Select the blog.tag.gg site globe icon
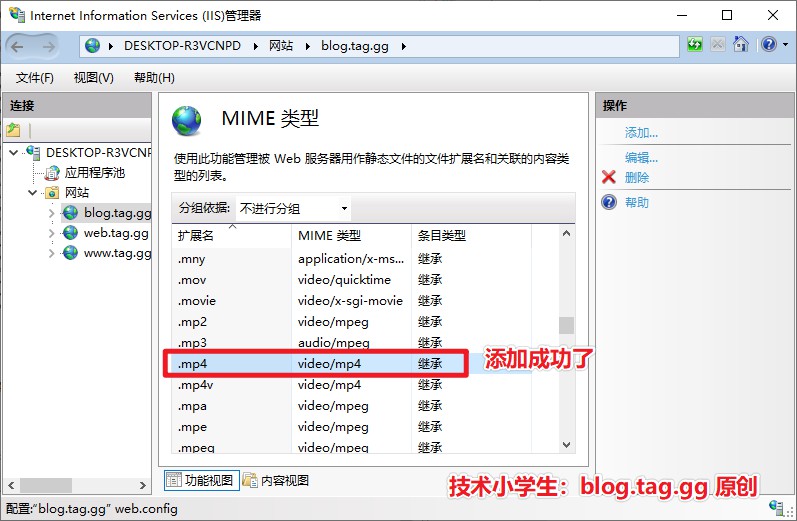 click(70, 212)
